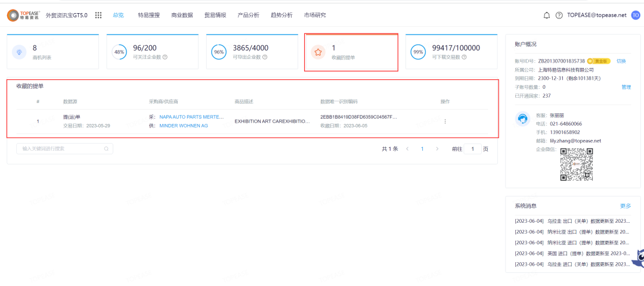Open message 美国 进口（提单）数据更新

(x=572, y=254)
